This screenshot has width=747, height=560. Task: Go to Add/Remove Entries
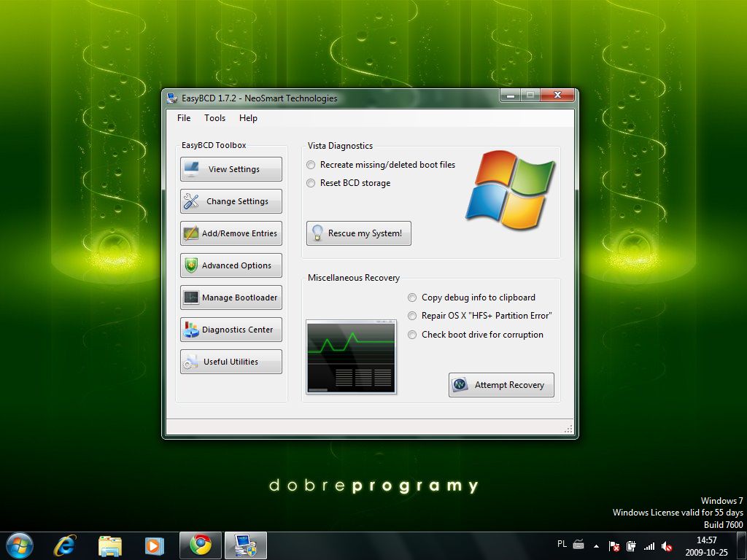click(x=231, y=233)
